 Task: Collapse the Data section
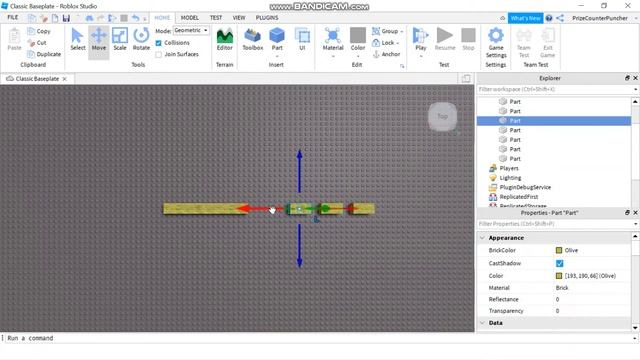[482, 322]
